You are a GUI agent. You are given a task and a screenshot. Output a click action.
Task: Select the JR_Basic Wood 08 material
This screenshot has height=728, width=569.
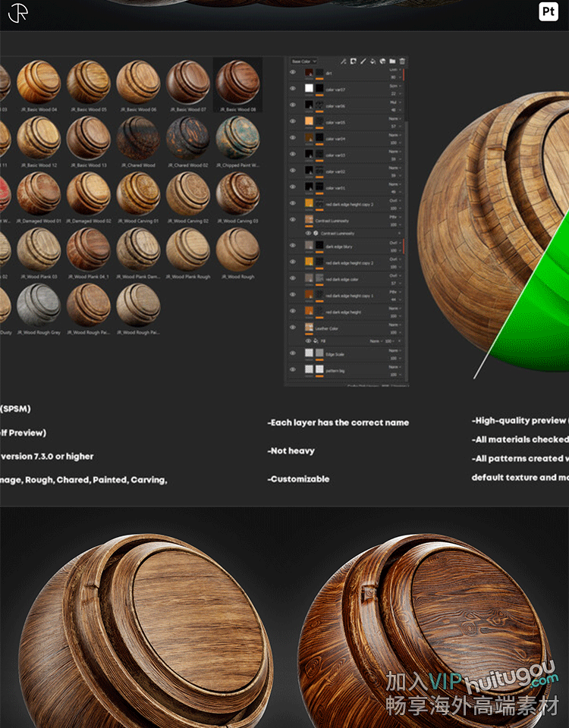[237, 82]
